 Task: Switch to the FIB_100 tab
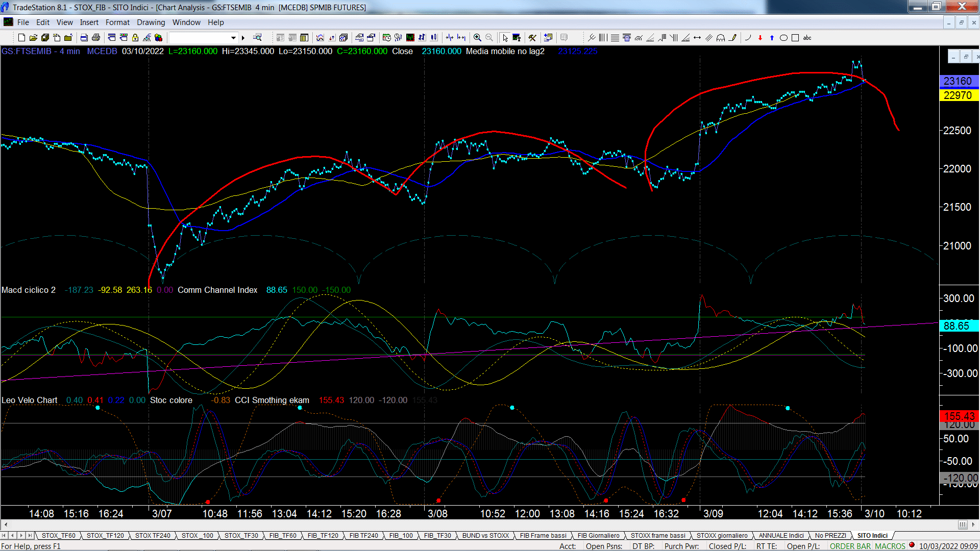[x=401, y=535]
